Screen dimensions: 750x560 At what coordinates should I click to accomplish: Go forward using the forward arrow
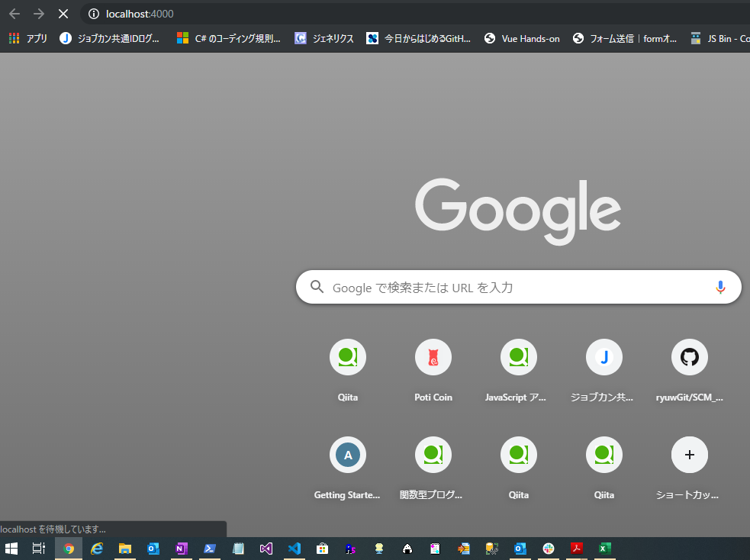pyautogui.click(x=39, y=14)
